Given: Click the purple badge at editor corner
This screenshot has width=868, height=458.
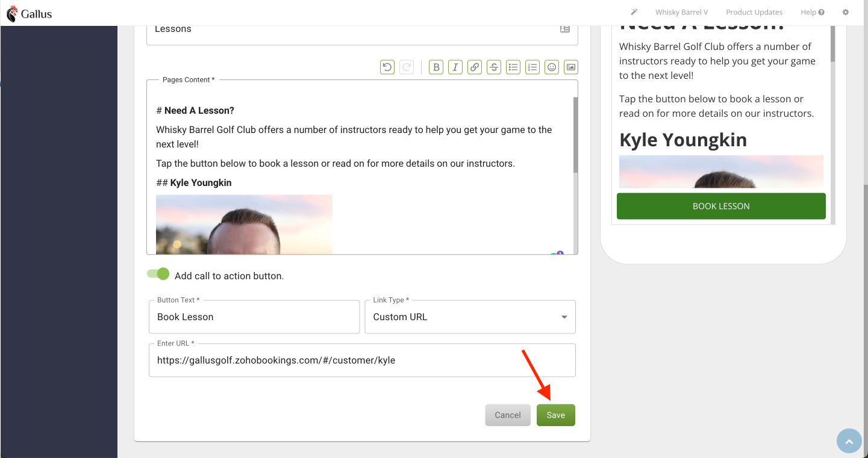Looking at the screenshot, I should (x=560, y=253).
